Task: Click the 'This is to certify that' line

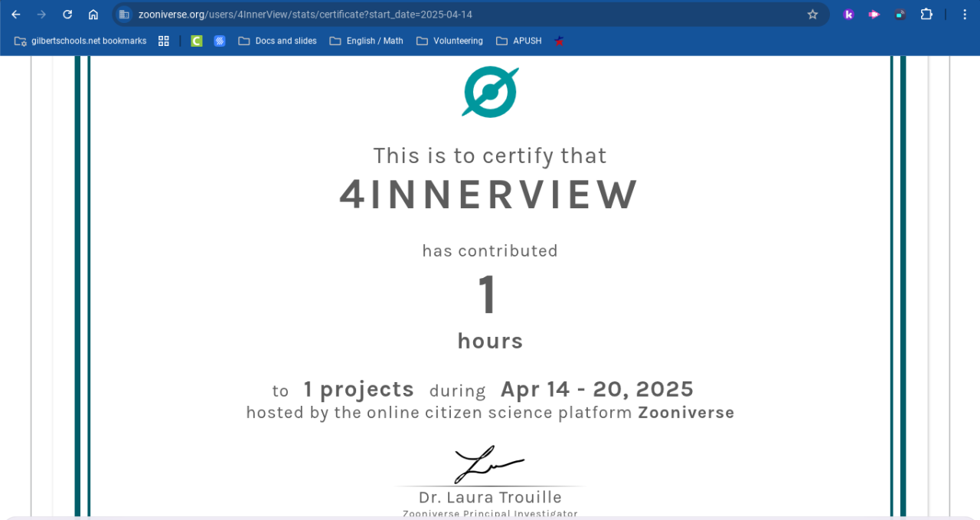Action: point(490,155)
